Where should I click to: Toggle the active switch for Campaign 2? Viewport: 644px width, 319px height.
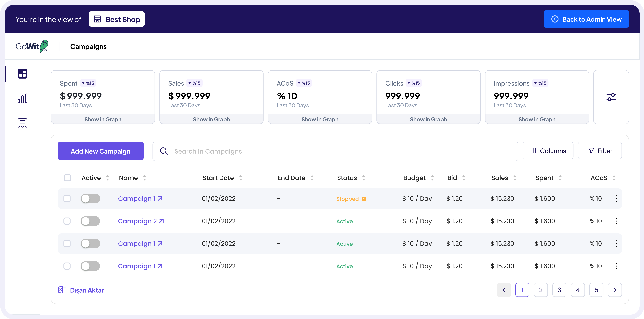[x=90, y=221]
